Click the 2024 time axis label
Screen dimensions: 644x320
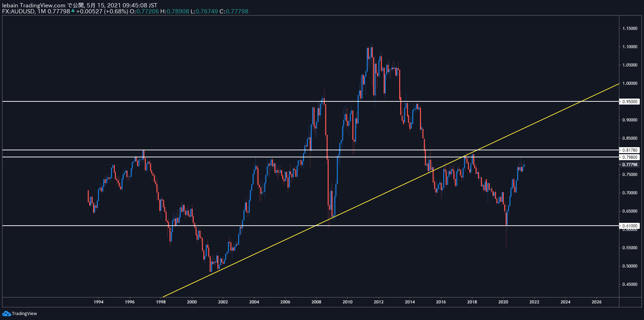click(x=565, y=302)
